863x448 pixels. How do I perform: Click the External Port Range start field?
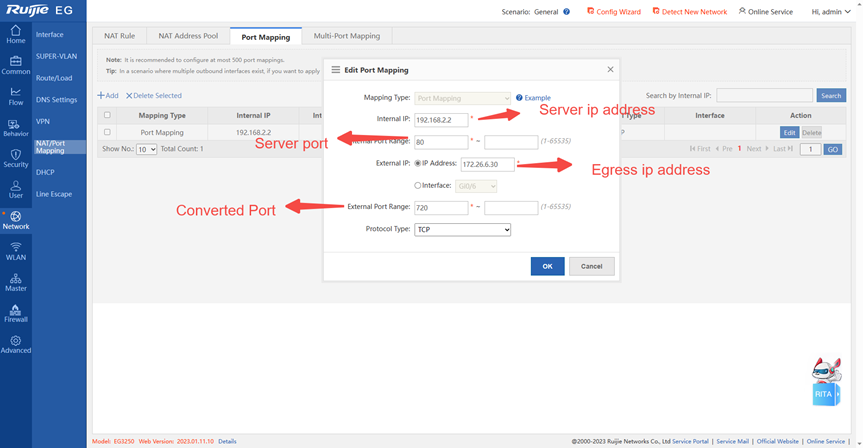click(441, 208)
